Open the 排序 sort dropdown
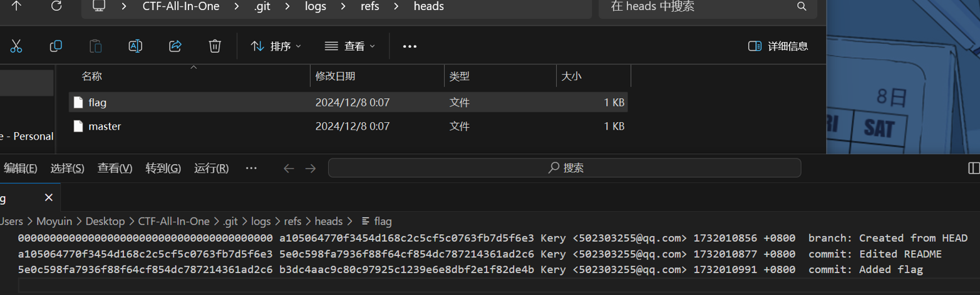The width and height of the screenshot is (980, 295). coord(276,46)
